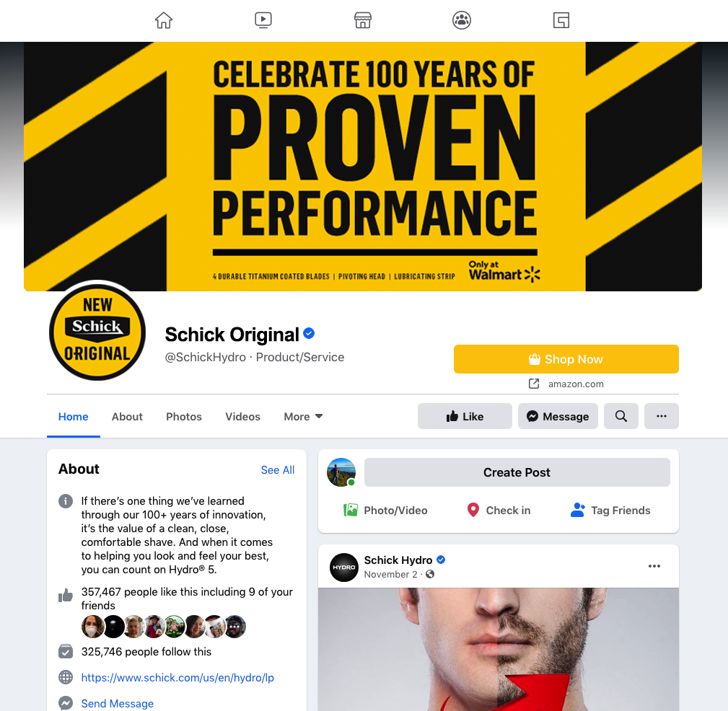Screen dimensions: 728x711
Task: Open the Gaming icon in top bar
Action: (561, 20)
